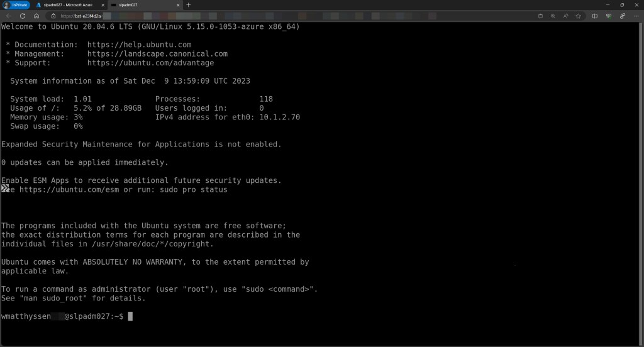Click the icon left of the zoom magnifier
The width and height of the screenshot is (644, 347).
pyautogui.click(x=540, y=16)
